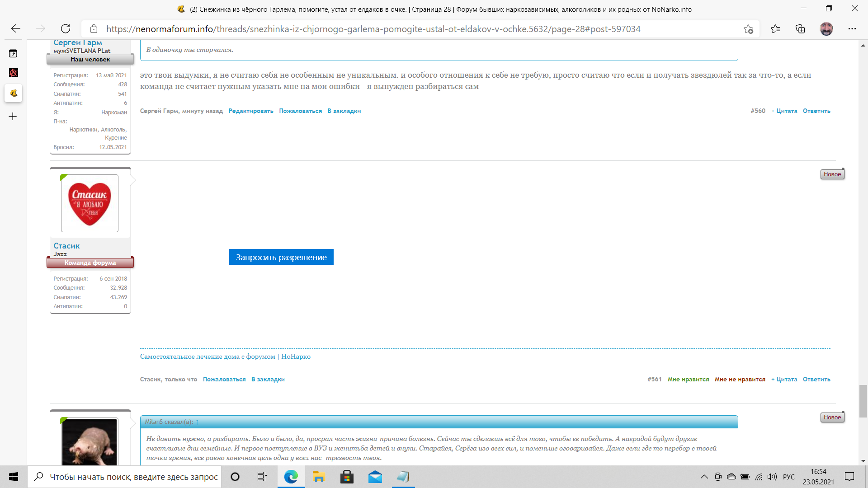Open new vertical tab plus icon
Screen dimensions: 868x488
tap(13, 117)
